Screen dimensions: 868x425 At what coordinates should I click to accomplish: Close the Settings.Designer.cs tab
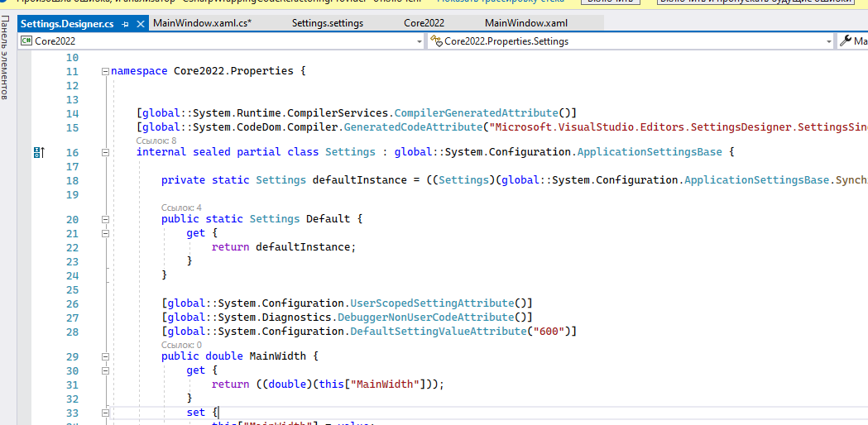(140, 24)
